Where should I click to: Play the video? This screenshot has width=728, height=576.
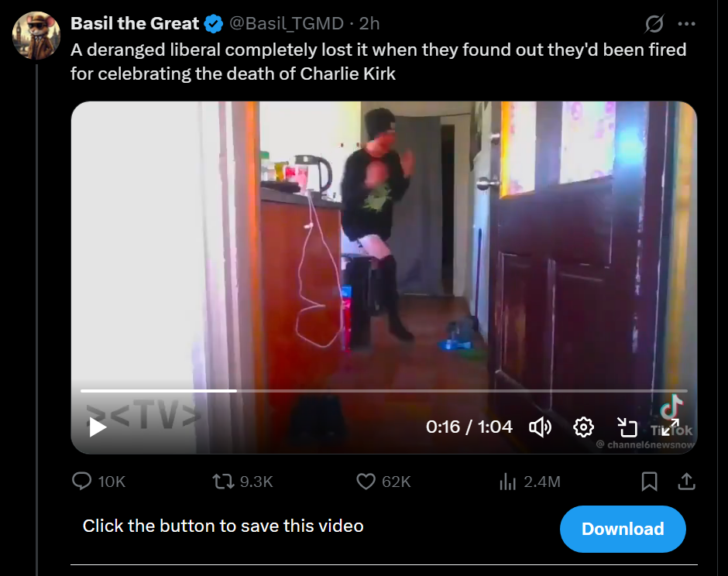tap(98, 427)
